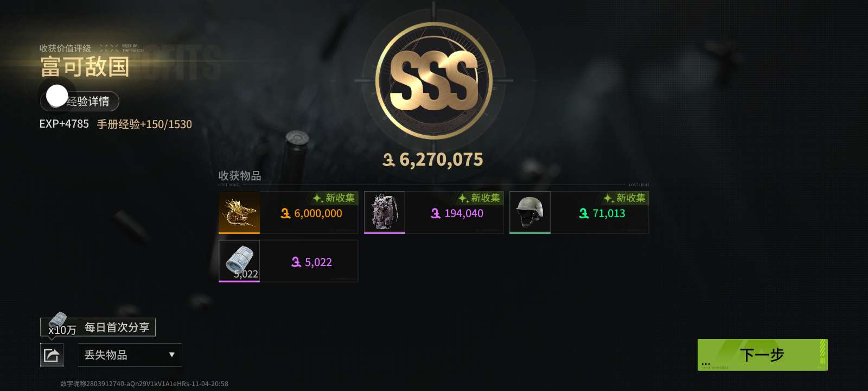868x391 pixels.
Task: Click the silver cash bundle item icon
Action: tap(239, 261)
